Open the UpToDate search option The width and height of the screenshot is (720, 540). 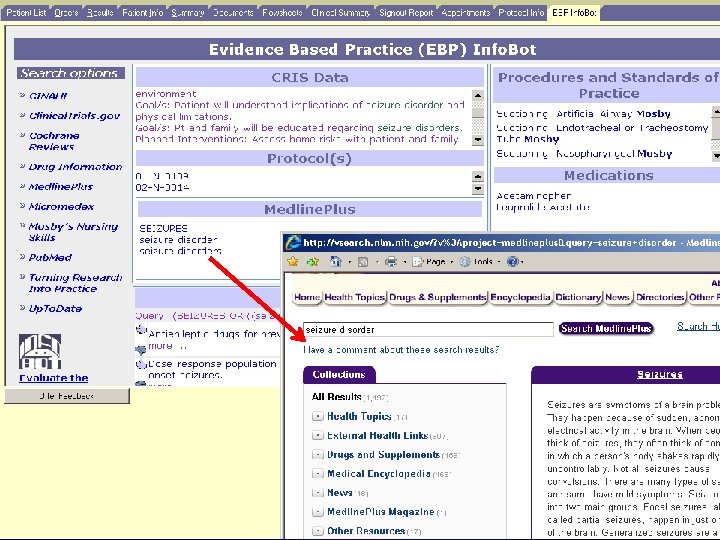click(x=55, y=309)
